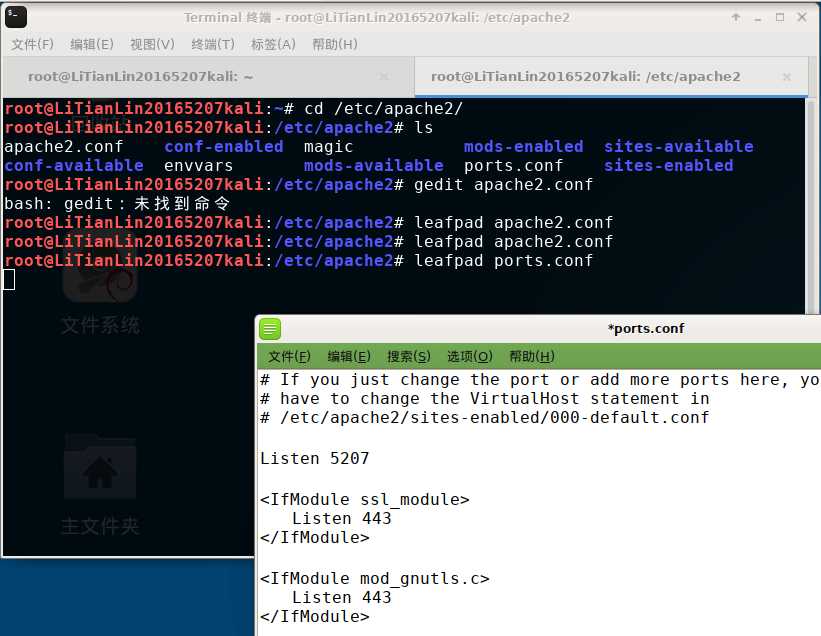Open Terminal 视图(V) menu

pyautogui.click(x=152, y=44)
